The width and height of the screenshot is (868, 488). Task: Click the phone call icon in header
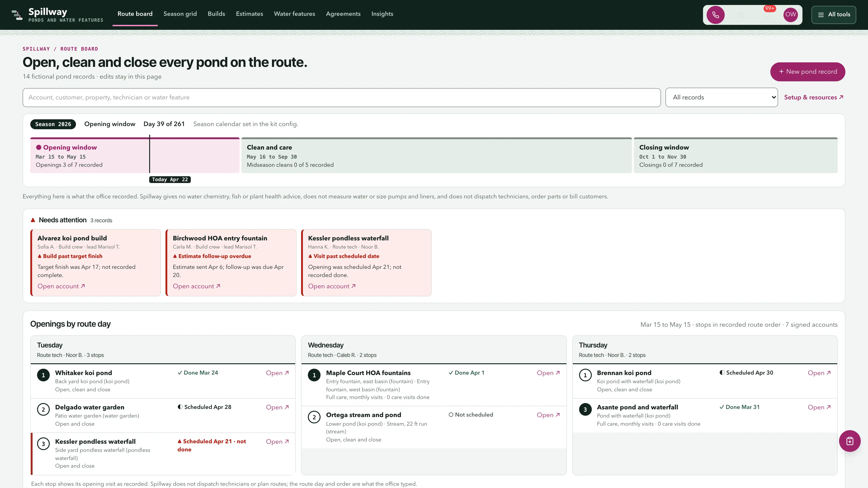click(715, 15)
